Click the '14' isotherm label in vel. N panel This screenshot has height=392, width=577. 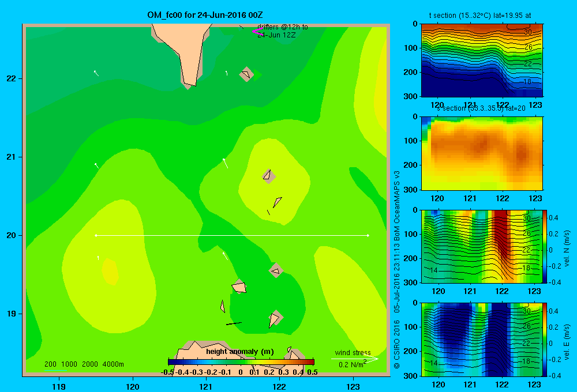pyautogui.click(x=433, y=270)
